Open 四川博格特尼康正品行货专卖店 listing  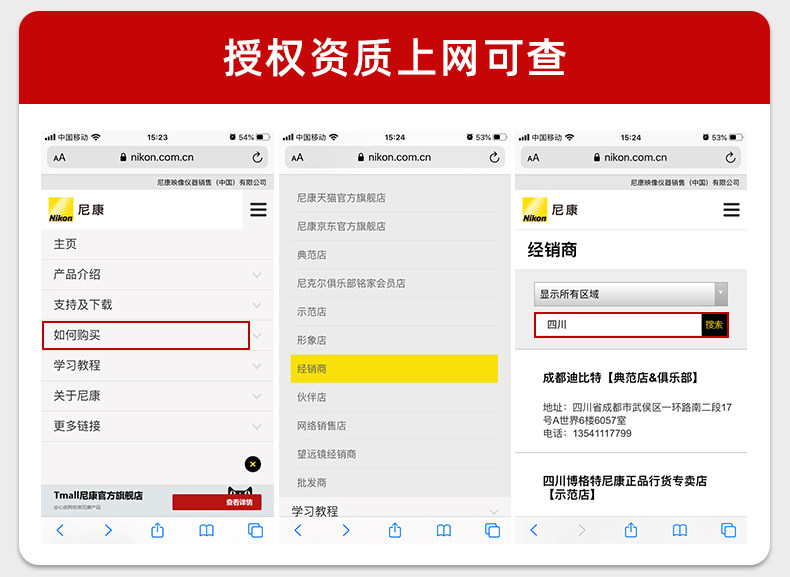click(x=625, y=487)
